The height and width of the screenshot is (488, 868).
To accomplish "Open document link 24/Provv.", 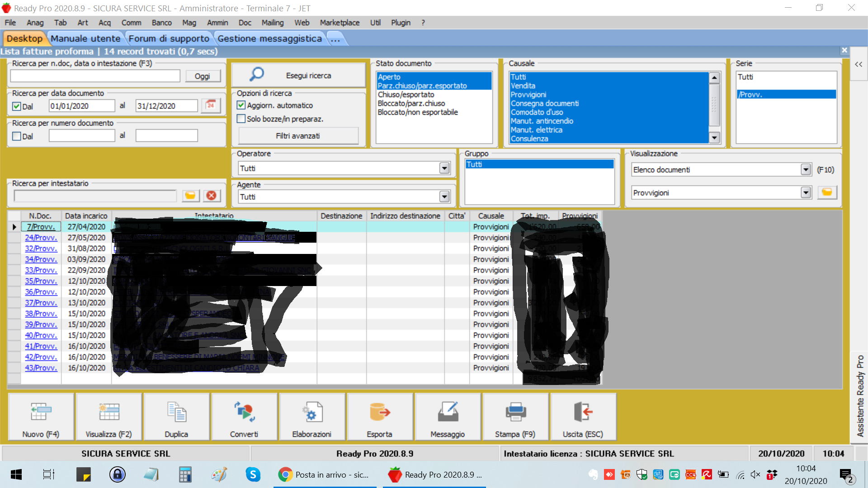I will click(x=41, y=237).
